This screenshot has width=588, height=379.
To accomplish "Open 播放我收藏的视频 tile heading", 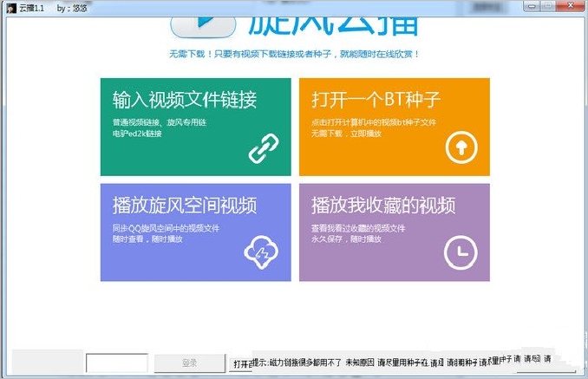I will 383,206.
